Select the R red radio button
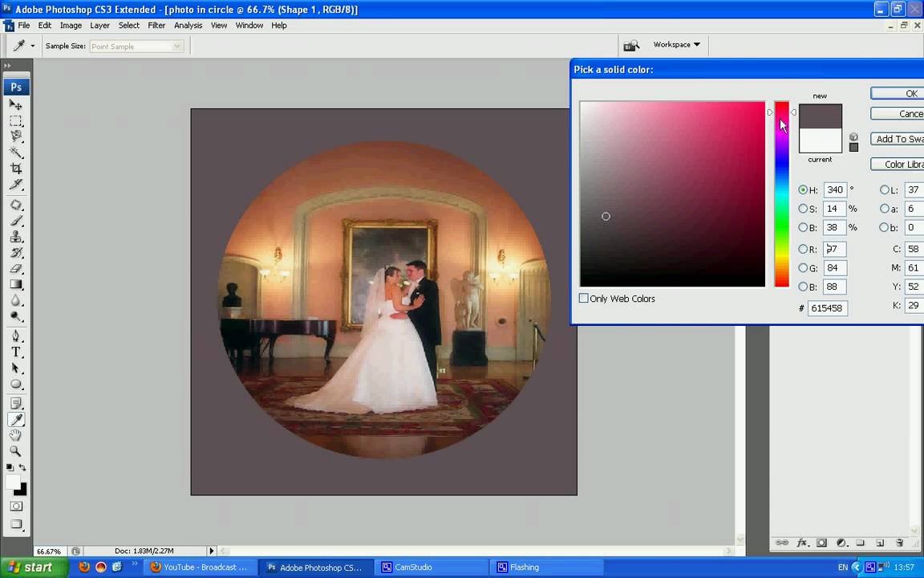924x578 pixels. pos(803,250)
